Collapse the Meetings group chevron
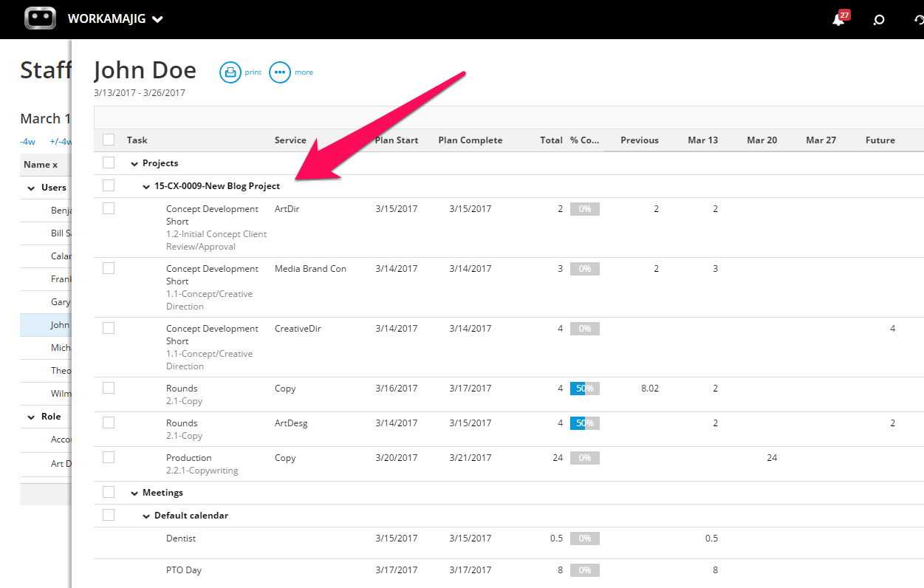 (x=134, y=493)
